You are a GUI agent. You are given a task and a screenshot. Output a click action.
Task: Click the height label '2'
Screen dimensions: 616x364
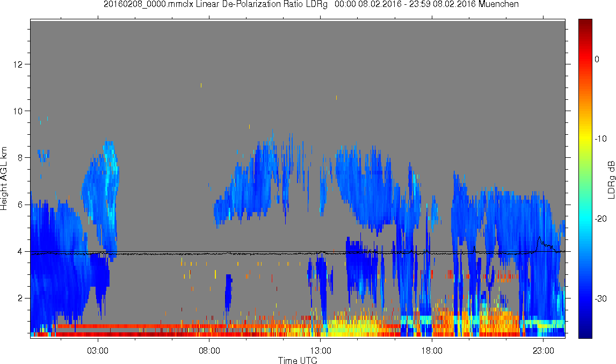click(20, 298)
